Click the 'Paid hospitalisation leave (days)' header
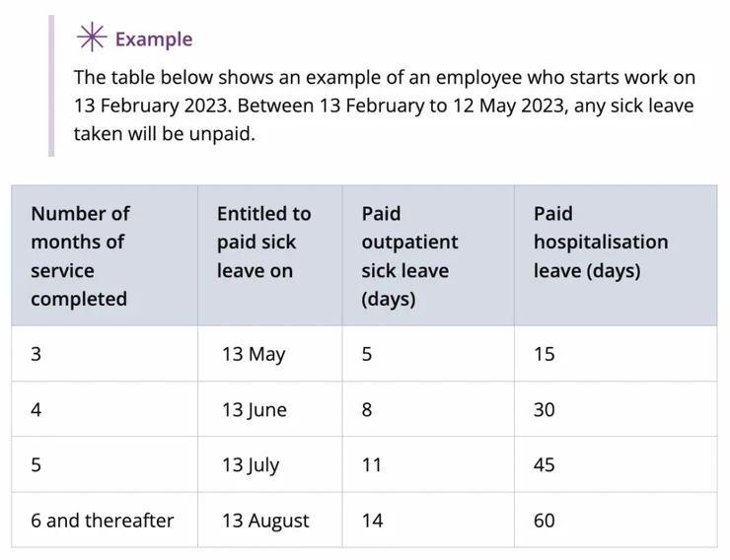 [600, 242]
